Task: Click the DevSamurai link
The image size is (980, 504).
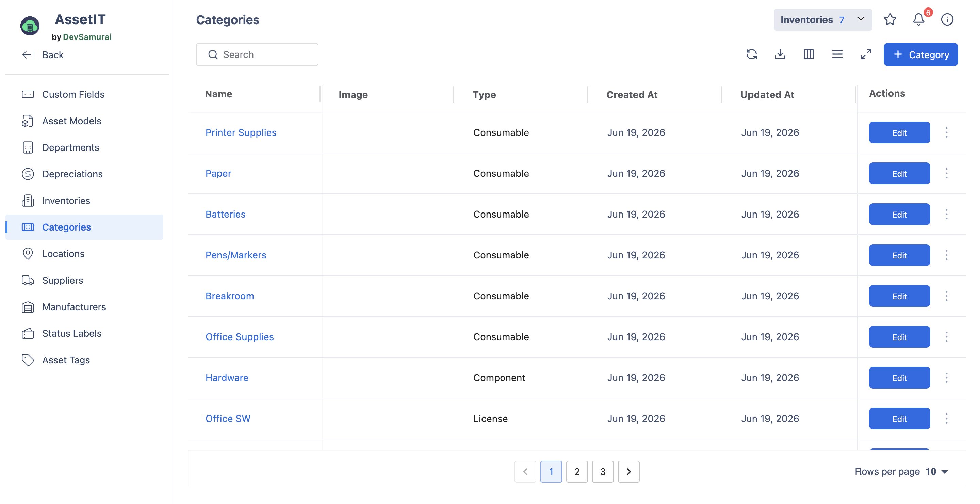Action: point(87,37)
